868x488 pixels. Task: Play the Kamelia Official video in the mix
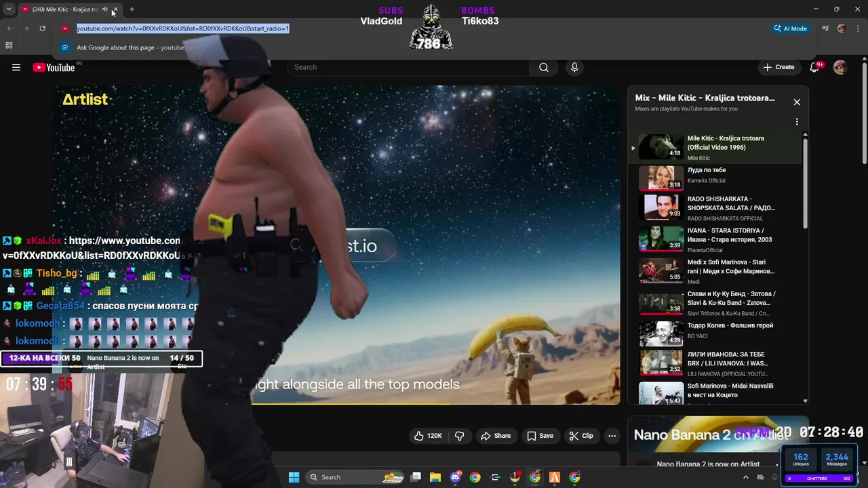click(x=715, y=178)
